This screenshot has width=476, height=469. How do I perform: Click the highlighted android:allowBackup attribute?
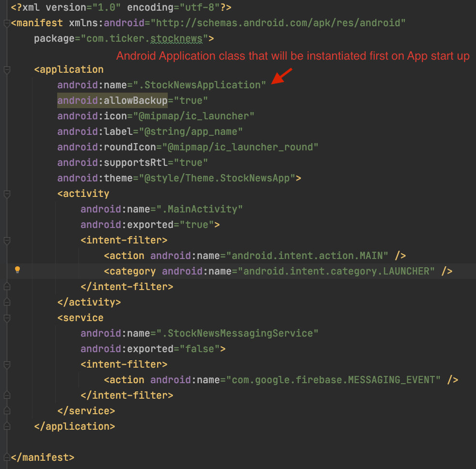tap(112, 100)
